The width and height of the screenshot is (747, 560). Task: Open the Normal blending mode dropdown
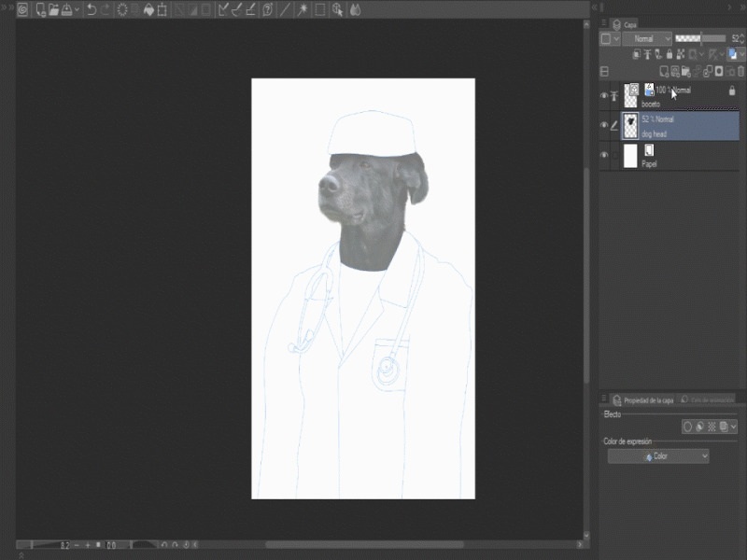[x=647, y=39]
